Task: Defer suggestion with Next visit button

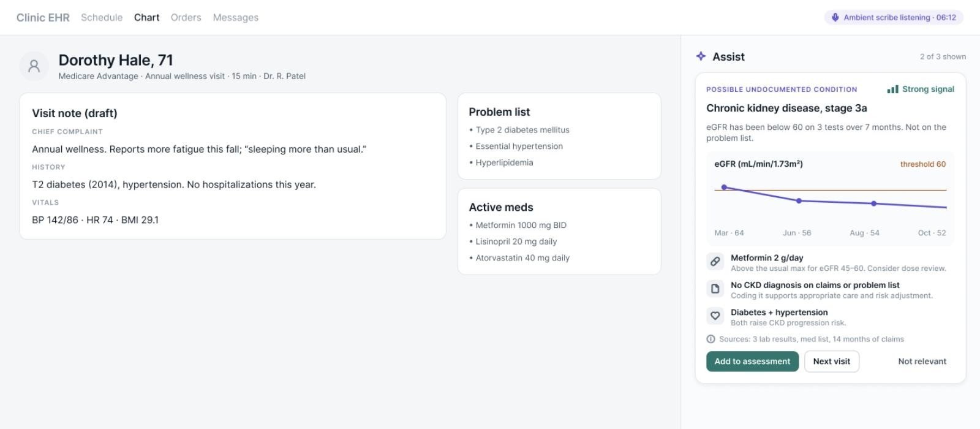Action: coord(832,362)
